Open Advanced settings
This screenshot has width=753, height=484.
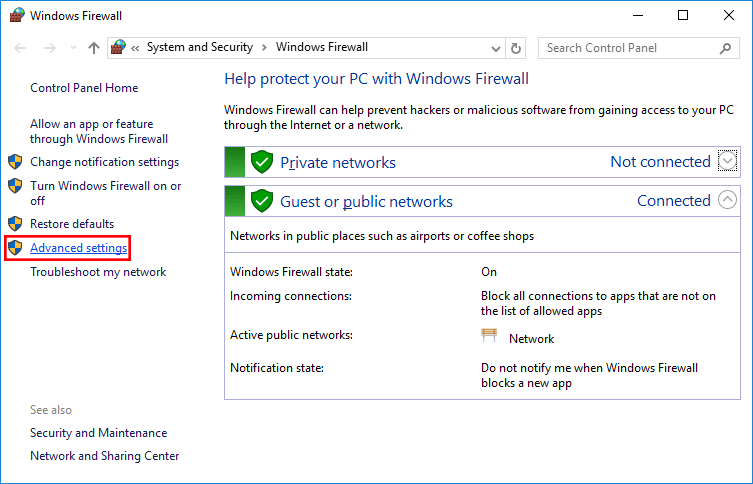[79, 248]
